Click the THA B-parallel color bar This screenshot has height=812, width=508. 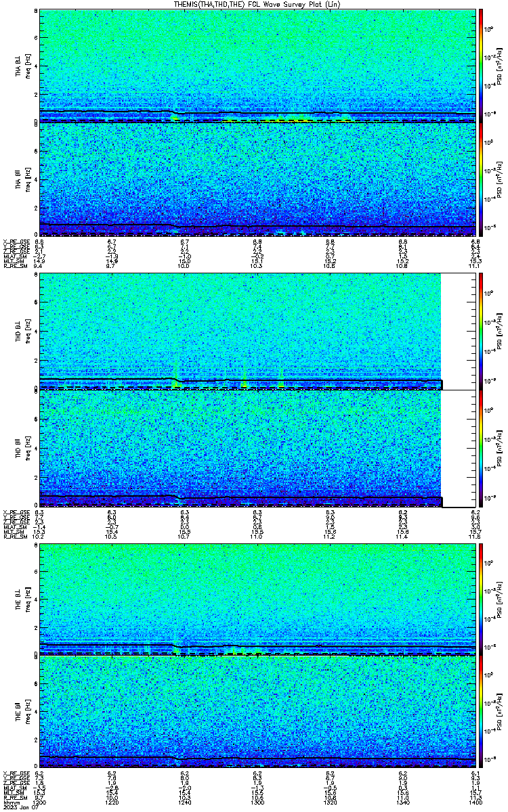481,179
